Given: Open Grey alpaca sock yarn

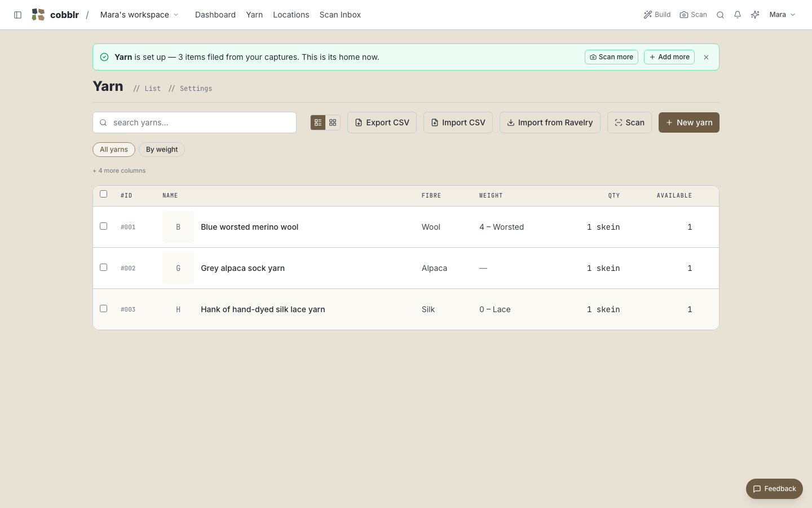Looking at the screenshot, I should 242,268.
